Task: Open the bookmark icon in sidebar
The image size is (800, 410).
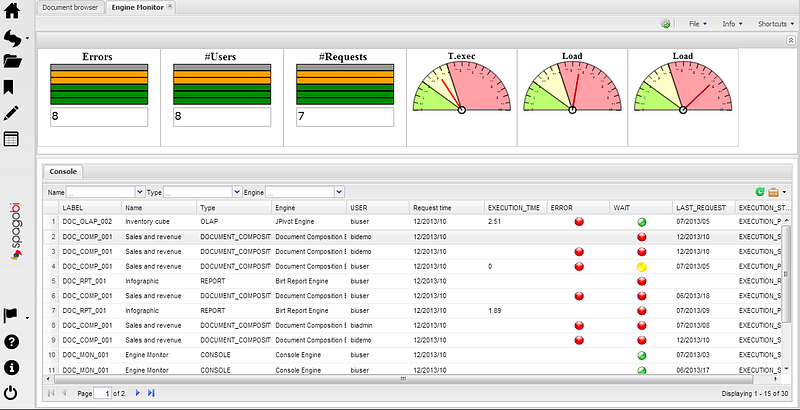Action: point(9,87)
